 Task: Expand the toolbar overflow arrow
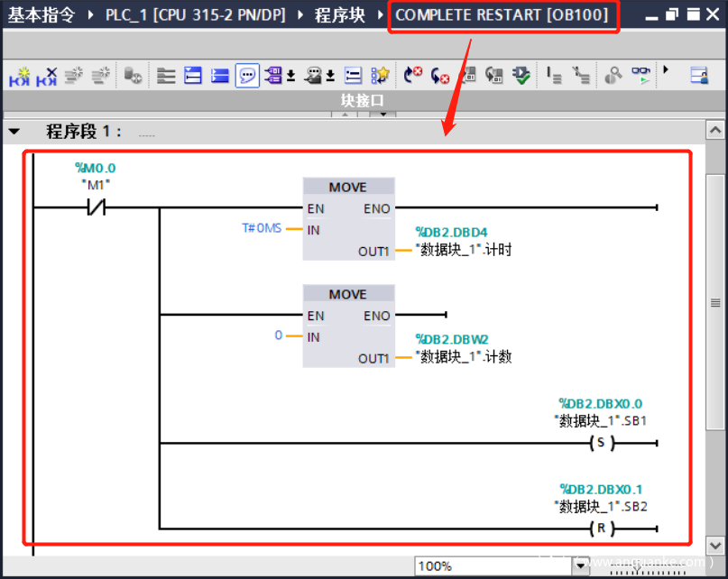pyautogui.click(x=667, y=69)
